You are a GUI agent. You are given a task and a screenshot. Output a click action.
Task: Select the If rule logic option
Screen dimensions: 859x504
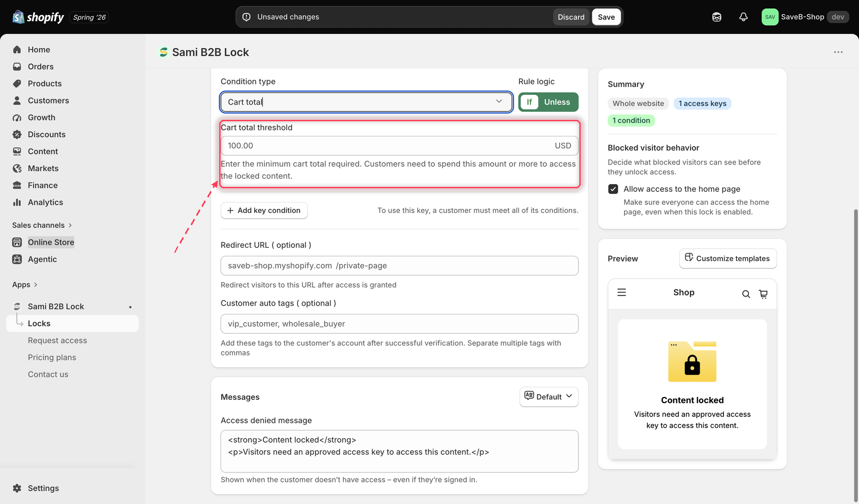coord(529,102)
